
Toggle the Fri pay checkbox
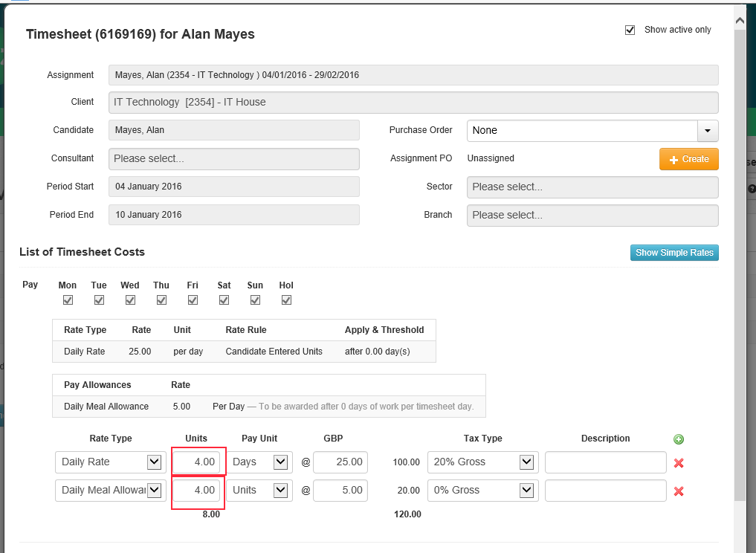(x=193, y=300)
